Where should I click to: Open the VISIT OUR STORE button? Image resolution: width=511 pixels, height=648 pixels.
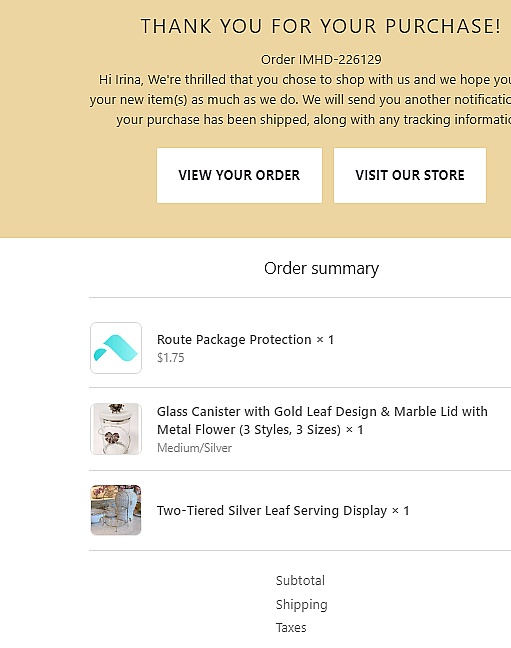[x=410, y=175]
